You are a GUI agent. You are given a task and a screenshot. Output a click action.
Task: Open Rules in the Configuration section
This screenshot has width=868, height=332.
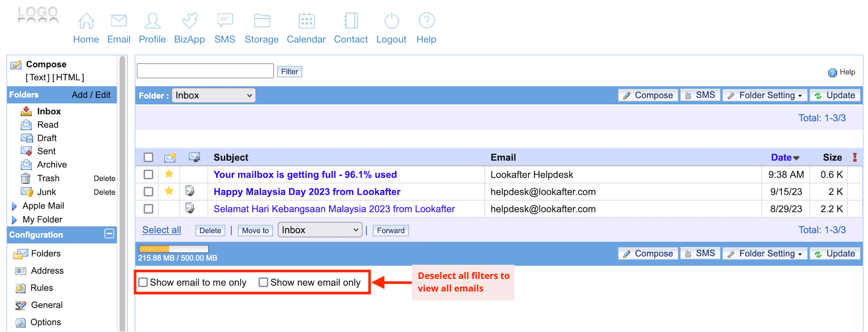pyautogui.click(x=42, y=288)
